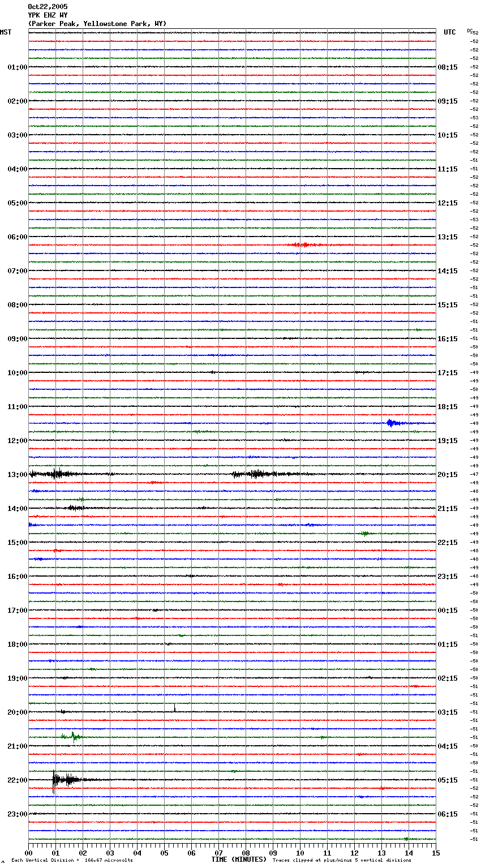This screenshot has width=481, height=868.
Task: Click the 00:15 UTC time label
Action: click(x=448, y=611)
